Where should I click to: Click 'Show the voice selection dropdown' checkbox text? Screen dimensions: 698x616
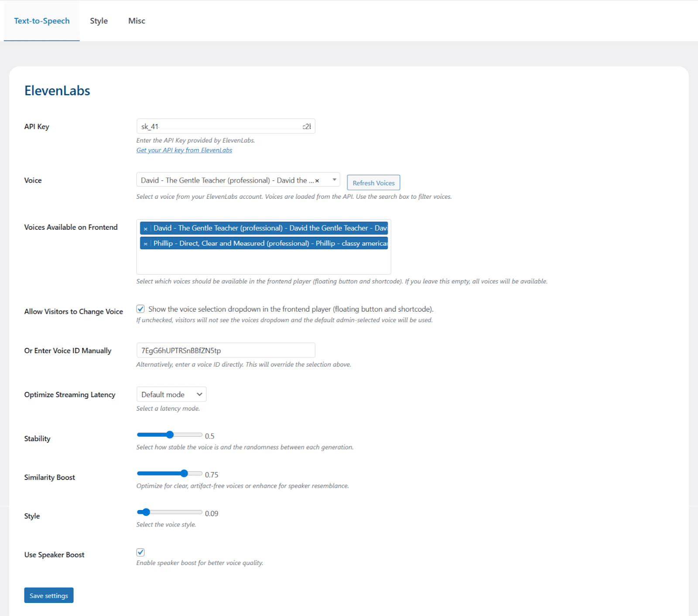(x=291, y=309)
